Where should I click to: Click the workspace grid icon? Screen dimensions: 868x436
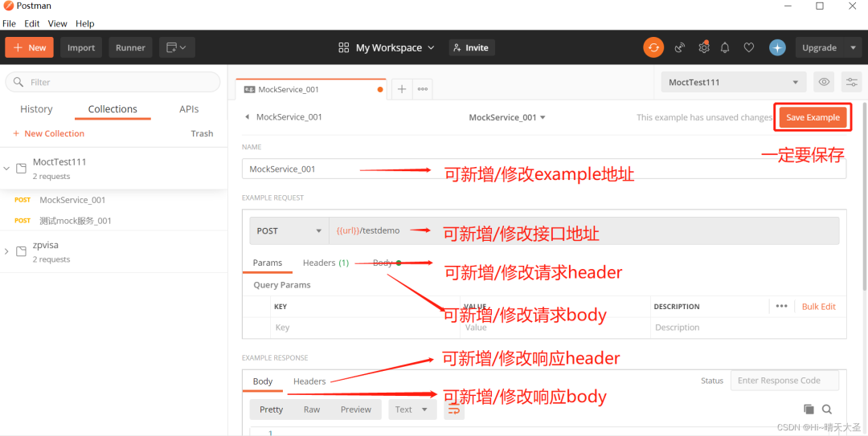click(344, 47)
